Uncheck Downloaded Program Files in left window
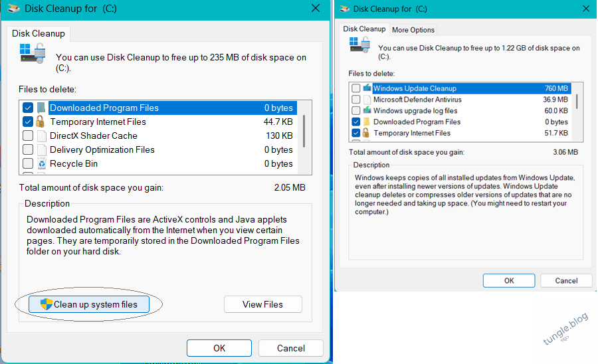This screenshot has width=598, height=364. point(28,108)
